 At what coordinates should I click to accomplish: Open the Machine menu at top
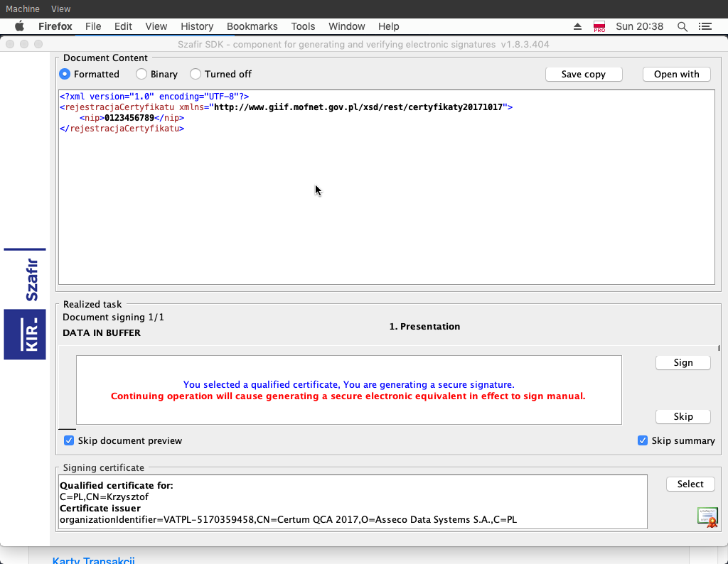click(x=23, y=9)
